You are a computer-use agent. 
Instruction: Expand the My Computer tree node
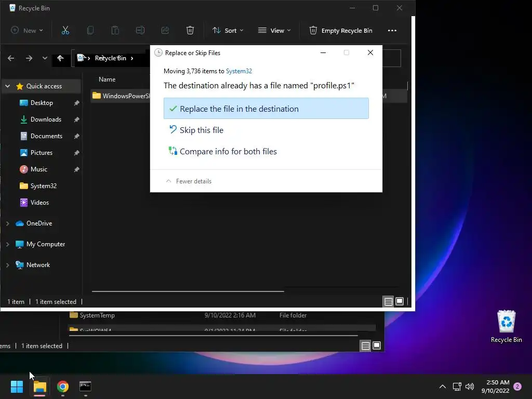click(x=7, y=244)
